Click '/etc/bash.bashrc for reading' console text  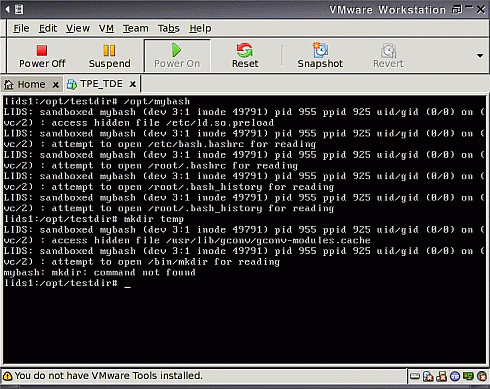point(232,144)
